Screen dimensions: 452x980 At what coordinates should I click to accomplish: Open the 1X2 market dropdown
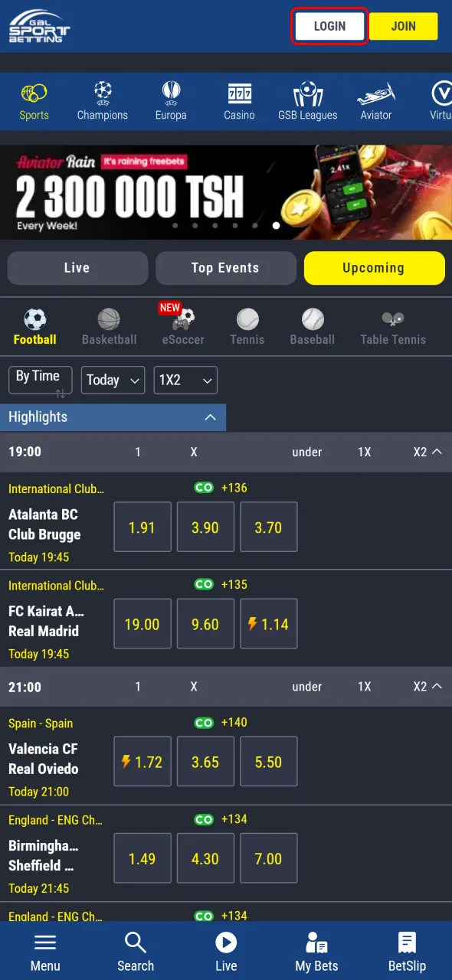tap(185, 380)
